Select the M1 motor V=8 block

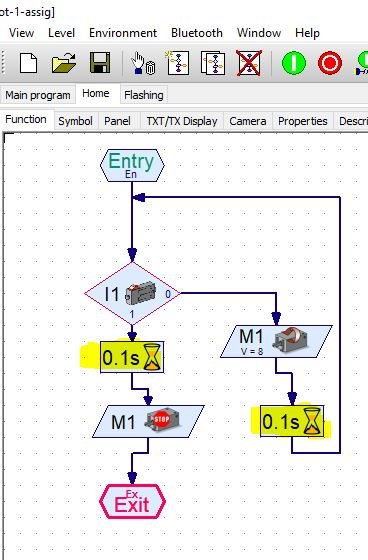pyautogui.click(x=276, y=341)
